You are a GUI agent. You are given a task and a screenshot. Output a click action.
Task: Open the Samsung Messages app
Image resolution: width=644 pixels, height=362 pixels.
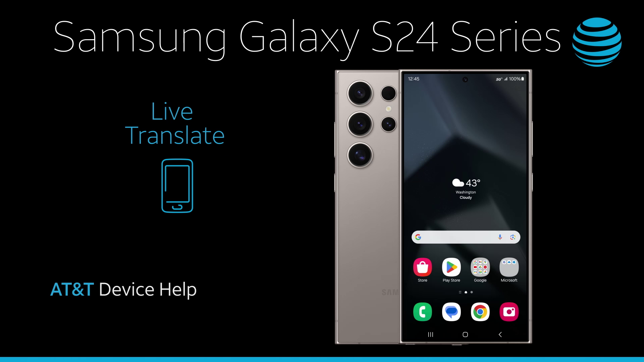tap(451, 312)
